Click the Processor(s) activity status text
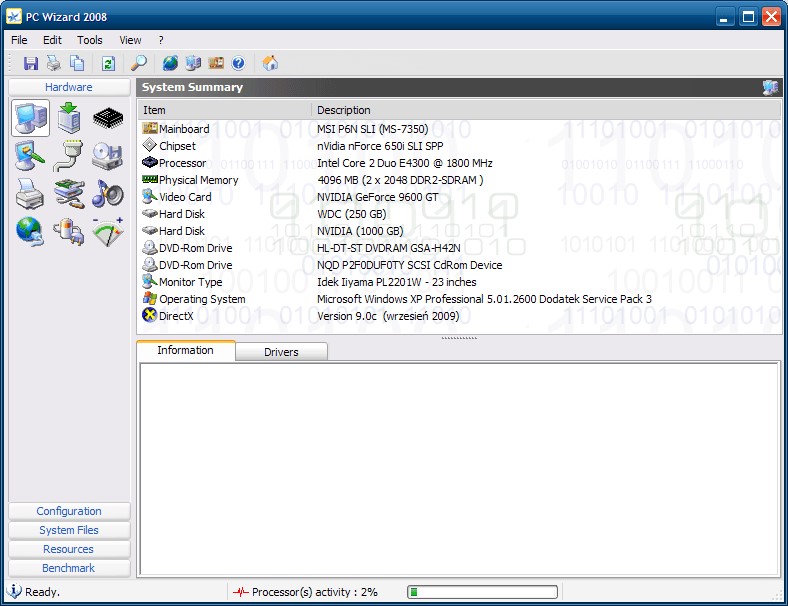This screenshot has width=788, height=606. [x=315, y=592]
